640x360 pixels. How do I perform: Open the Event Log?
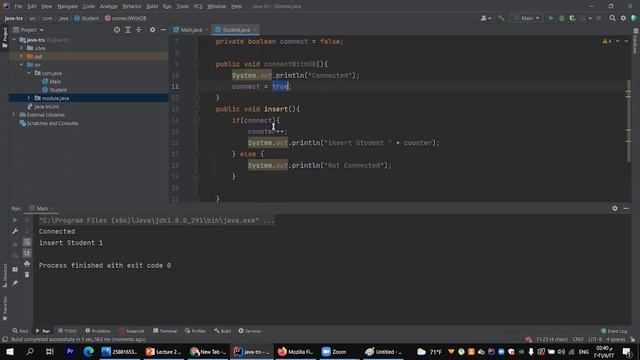pyautogui.click(x=614, y=331)
